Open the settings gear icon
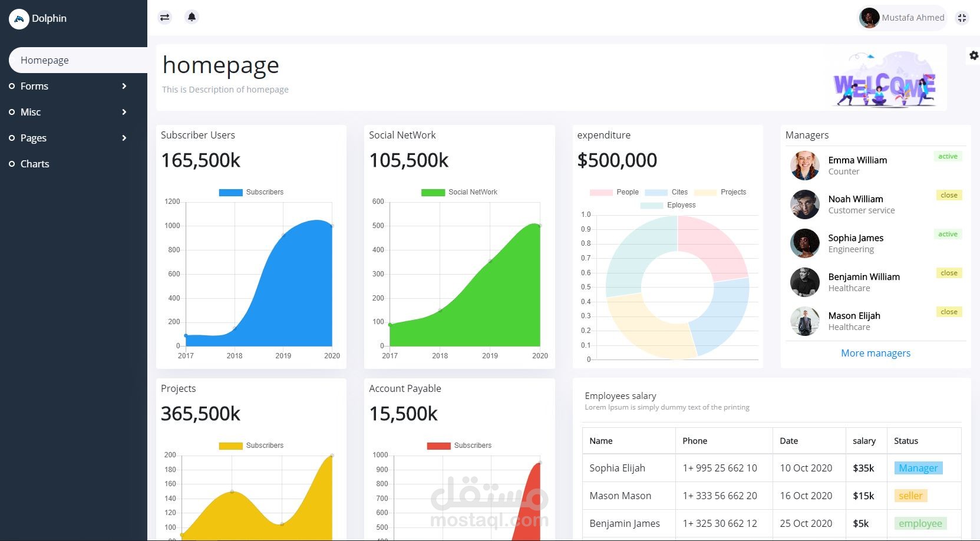 click(974, 55)
